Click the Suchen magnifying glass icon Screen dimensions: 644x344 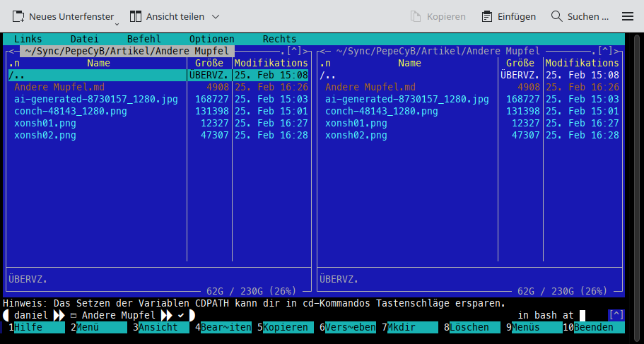coord(557,16)
